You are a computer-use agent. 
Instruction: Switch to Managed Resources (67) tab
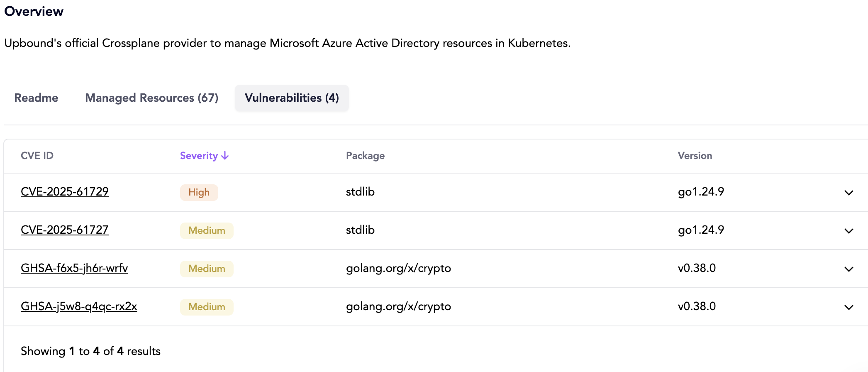tap(151, 98)
